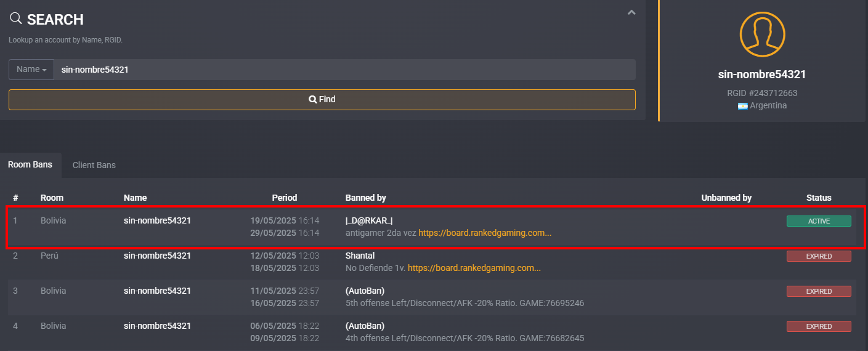Image resolution: width=868 pixels, height=351 pixels.
Task: Select the 5th offense ban reason with GAME:76695246
Action: click(464, 304)
